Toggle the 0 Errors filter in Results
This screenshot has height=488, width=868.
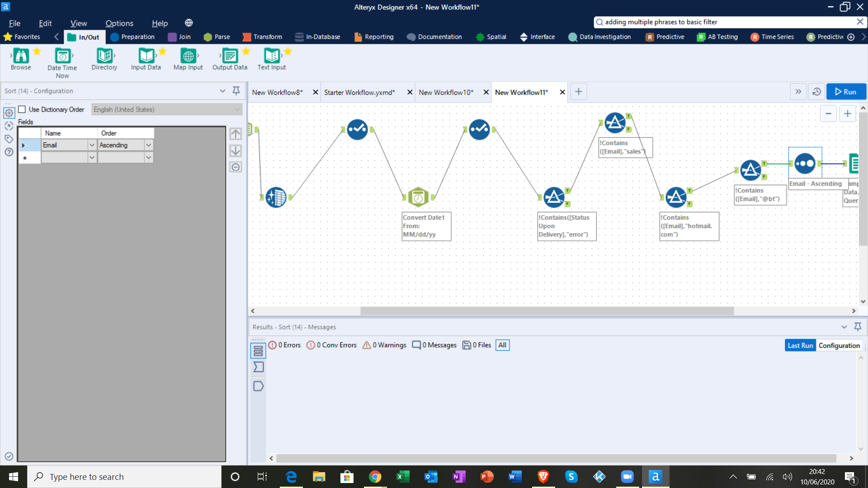pos(284,345)
